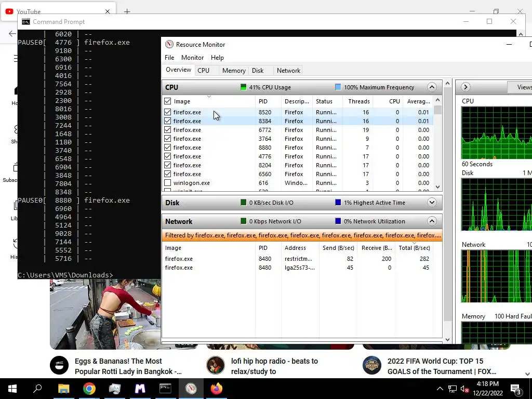Select network row for restrictm... address
This screenshot has width=532, height=399.
(x=298, y=259)
